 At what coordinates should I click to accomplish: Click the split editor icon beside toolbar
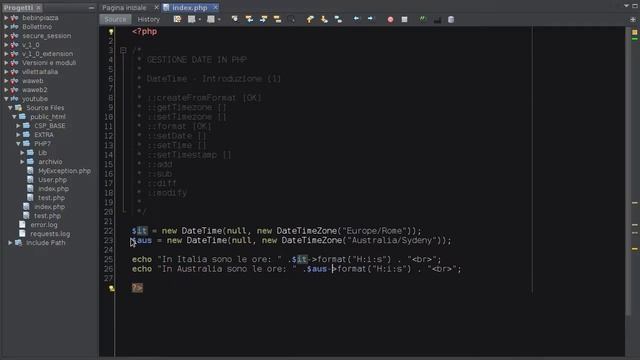click(633, 19)
